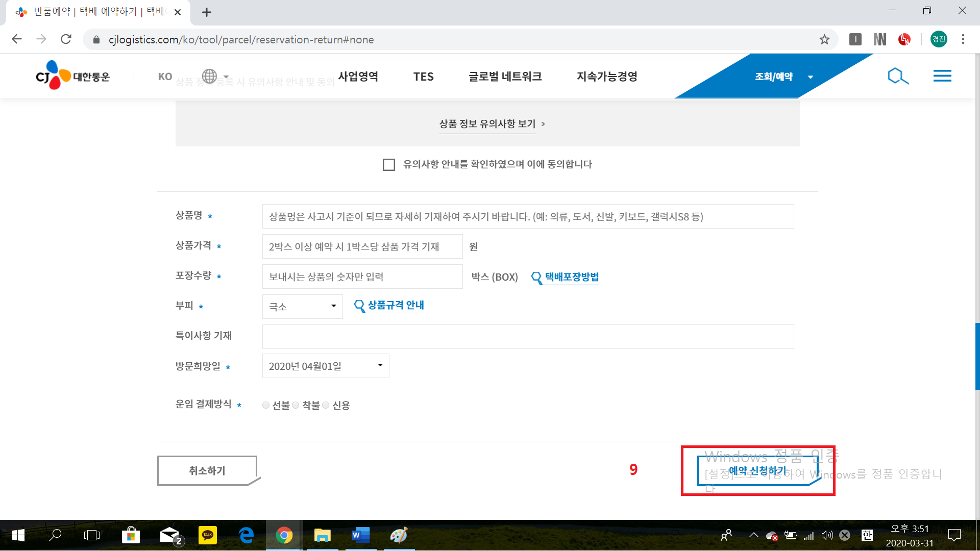
Task: Open the 사업영역 menu item
Action: (x=358, y=77)
